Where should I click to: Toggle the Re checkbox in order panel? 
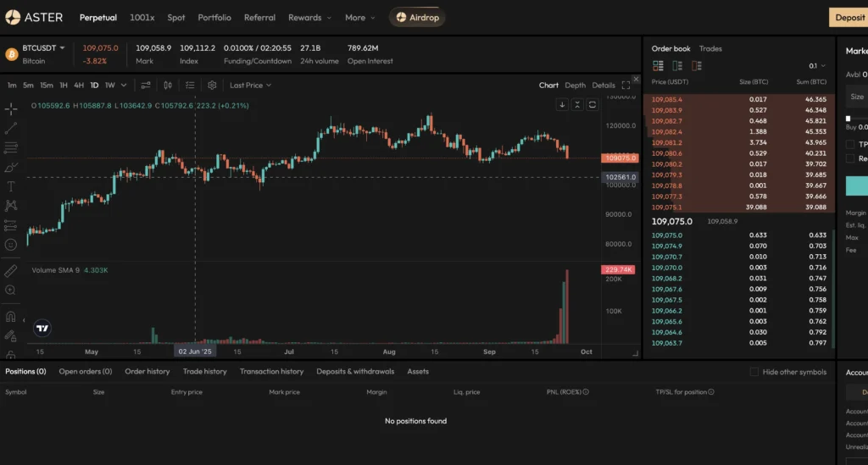[850, 158]
